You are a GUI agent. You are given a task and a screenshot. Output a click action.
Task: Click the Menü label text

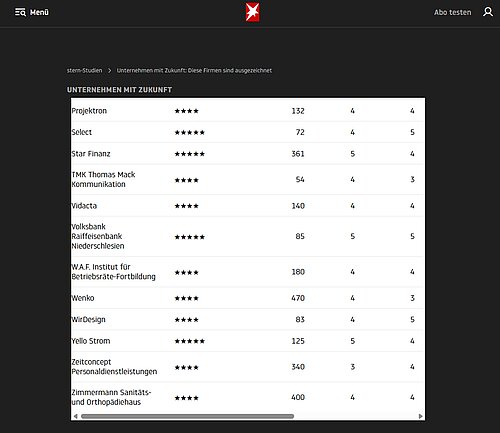coord(39,12)
